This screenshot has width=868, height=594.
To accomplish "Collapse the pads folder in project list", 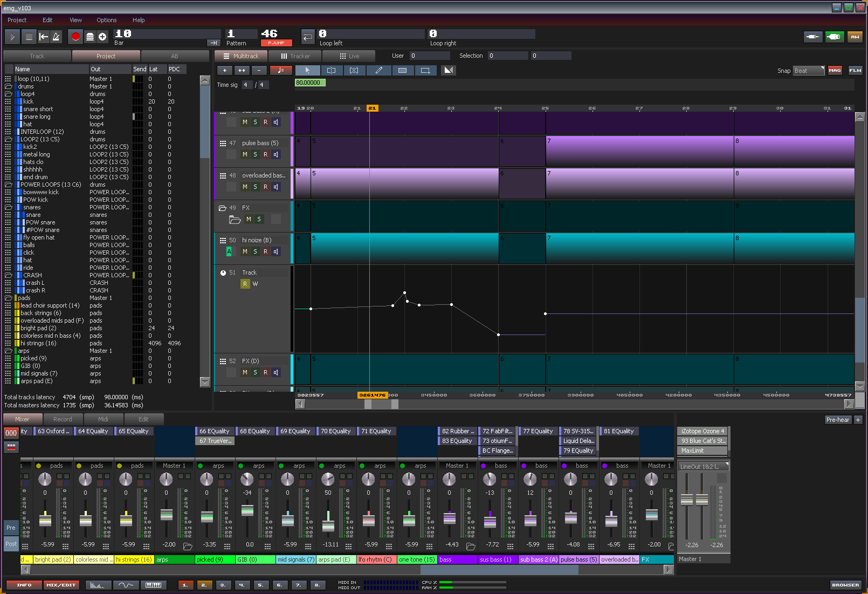I will 8,298.
